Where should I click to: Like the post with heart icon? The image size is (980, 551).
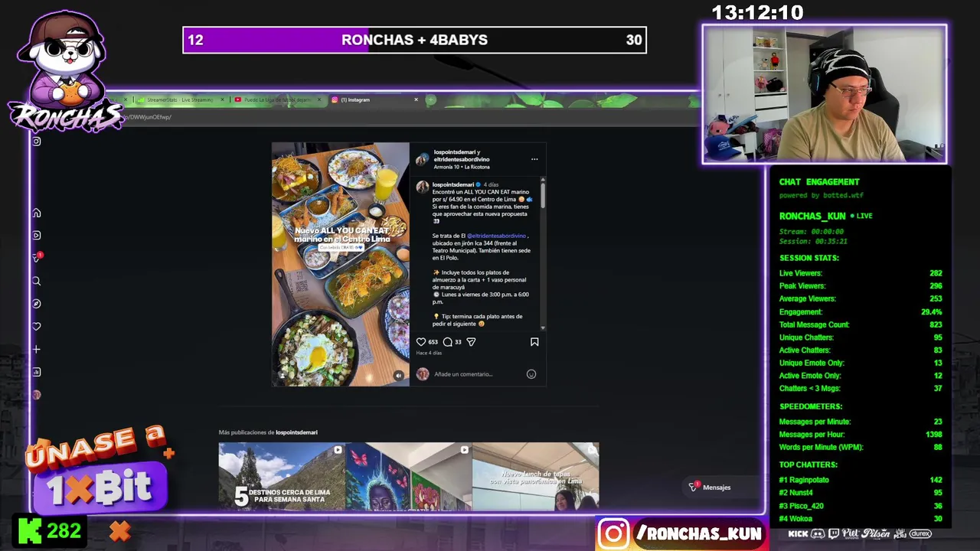pos(420,342)
